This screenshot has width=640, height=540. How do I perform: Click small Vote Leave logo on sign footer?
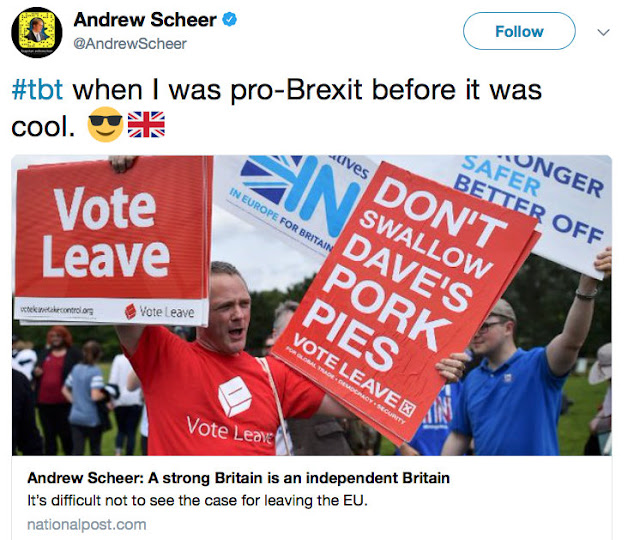point(160,312)
